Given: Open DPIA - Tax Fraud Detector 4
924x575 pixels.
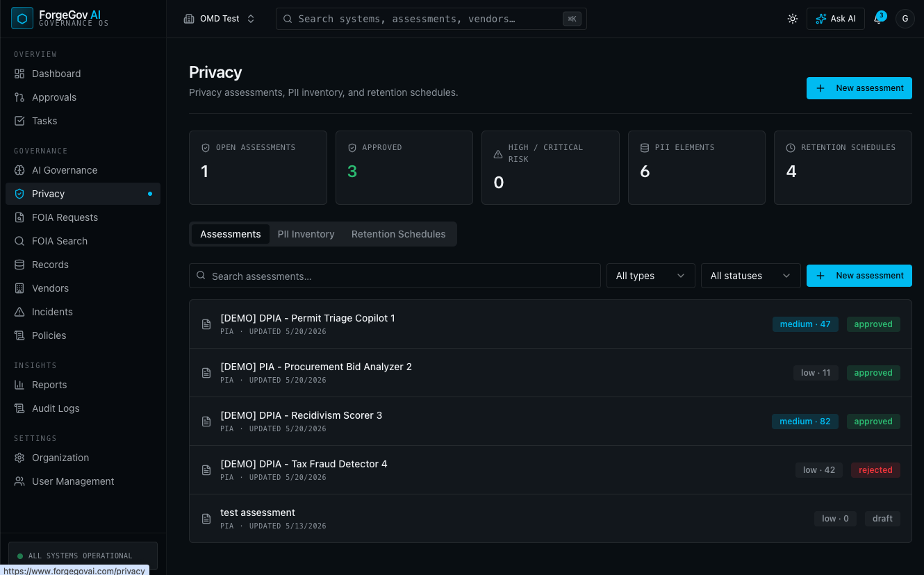Looking at the screenshot, I should [x=550, y=470].
